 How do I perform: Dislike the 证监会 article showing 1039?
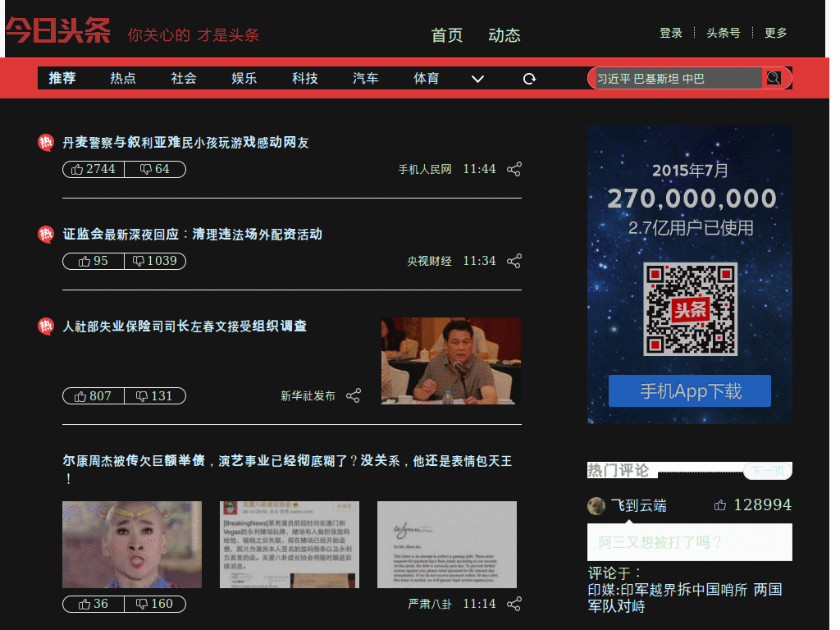pyautogui.click(x=155, y=261)
